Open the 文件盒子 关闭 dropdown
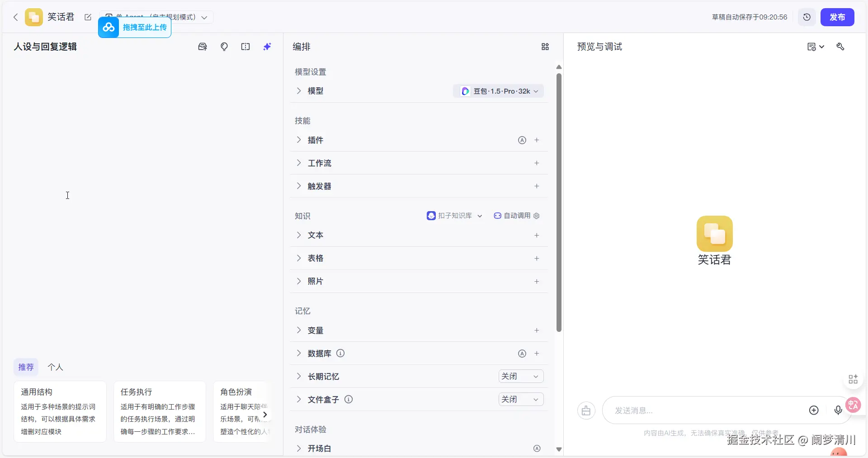This screenshot has height=458, width=868. (521, 399)
